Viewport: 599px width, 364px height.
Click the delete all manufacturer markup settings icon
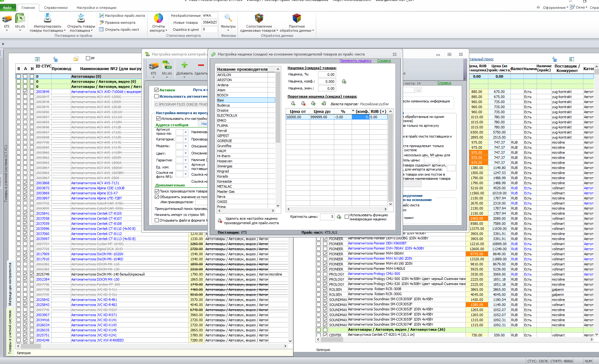220,221
